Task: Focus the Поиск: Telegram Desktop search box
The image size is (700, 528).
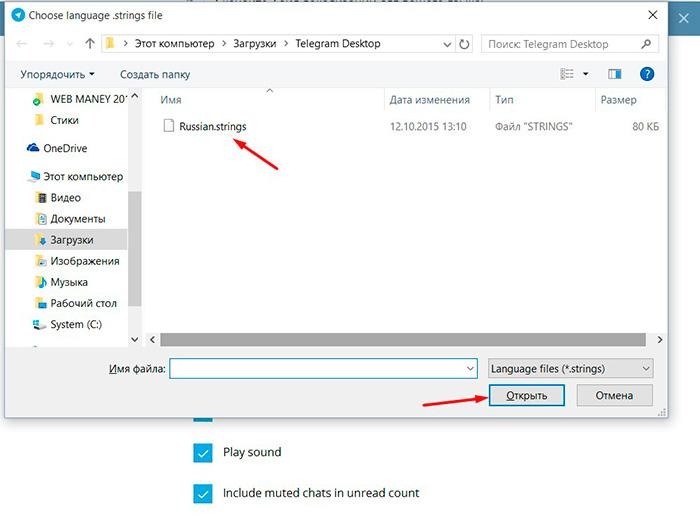Action: (570, 44)
